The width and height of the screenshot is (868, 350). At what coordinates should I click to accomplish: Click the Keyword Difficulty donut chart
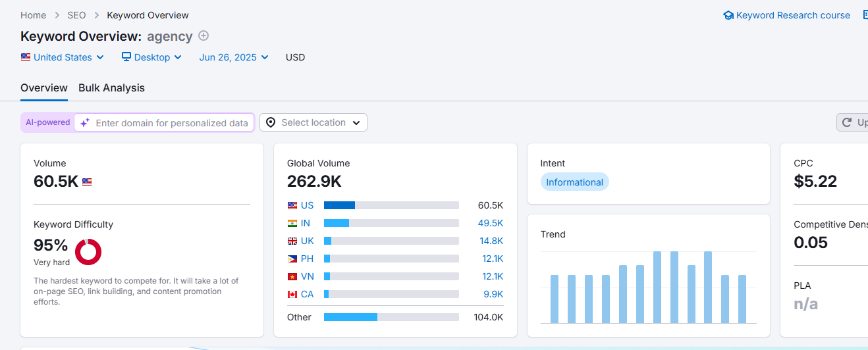88,252
